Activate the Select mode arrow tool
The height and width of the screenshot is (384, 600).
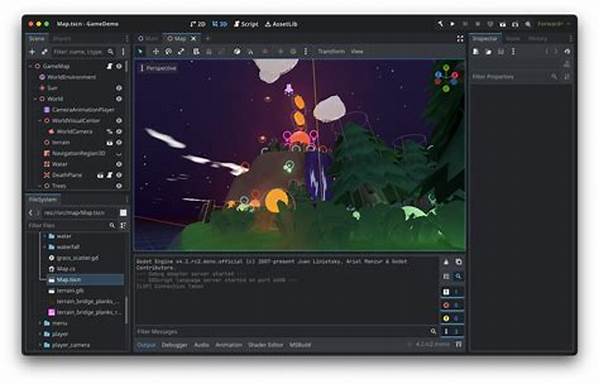pyautogui.click(x=140, y=51)
